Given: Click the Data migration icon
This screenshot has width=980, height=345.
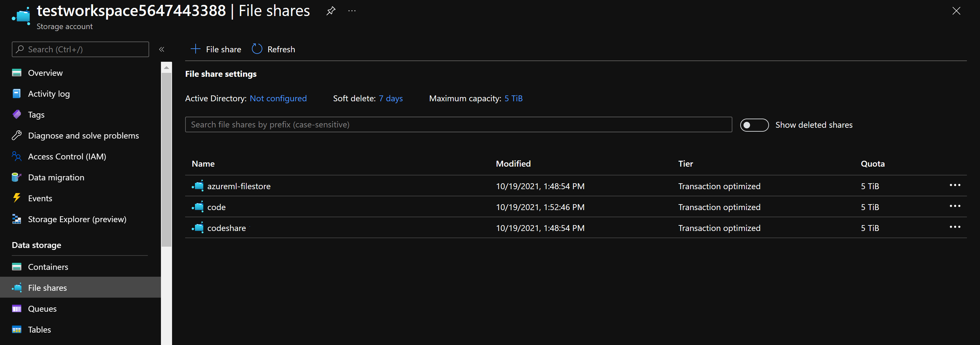Looking at the screenshot, I should 17,177.
